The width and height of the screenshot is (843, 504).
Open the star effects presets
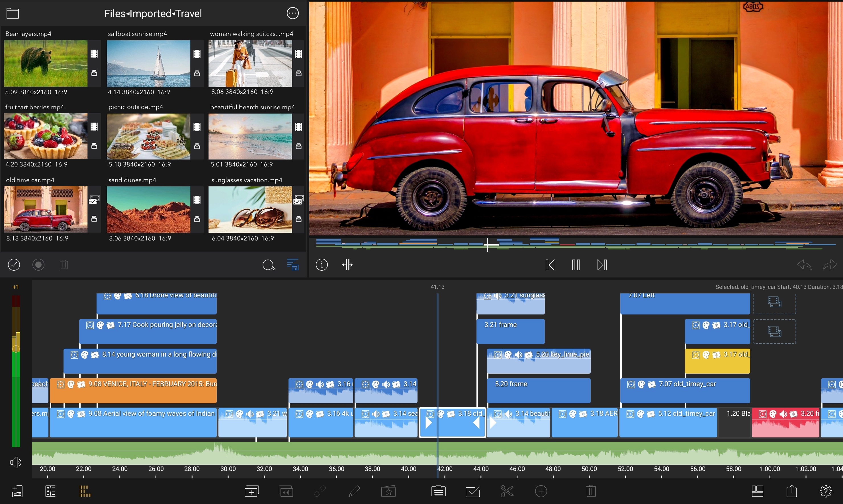coord(388,491)
